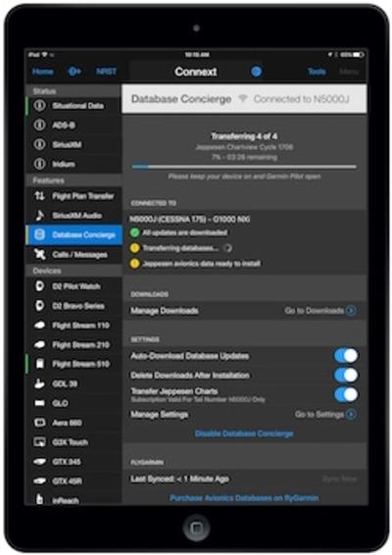This screenshot has width=392, height=555.
Task: Tap the GDL 39 device icon
Action: click(x=39, y=383)
